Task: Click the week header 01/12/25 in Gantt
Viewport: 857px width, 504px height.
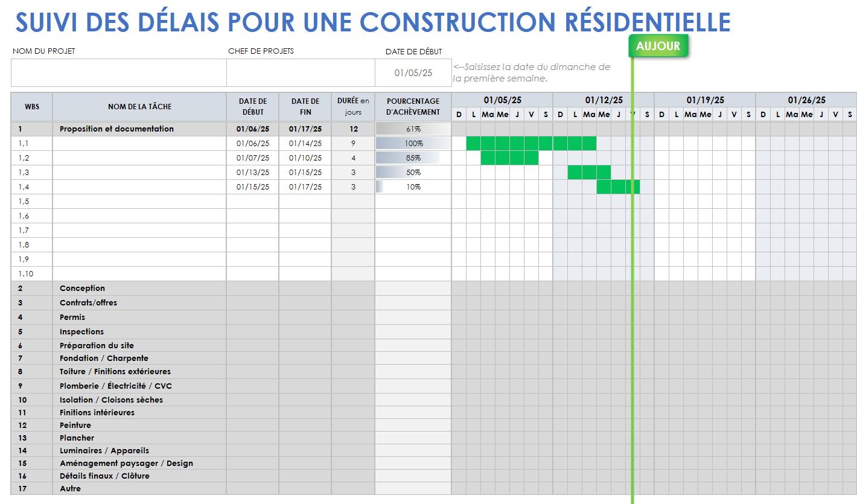Action: [604, 100]
